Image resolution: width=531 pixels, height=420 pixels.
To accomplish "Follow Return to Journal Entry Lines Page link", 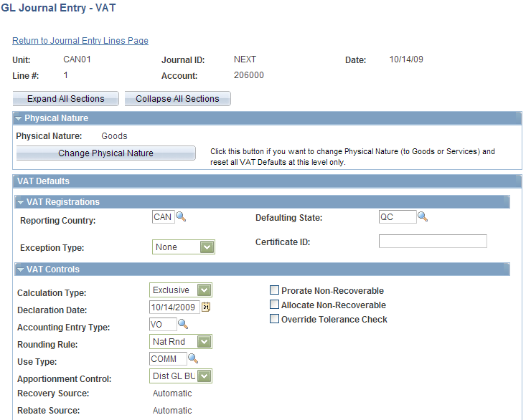I will pos(80,41).
